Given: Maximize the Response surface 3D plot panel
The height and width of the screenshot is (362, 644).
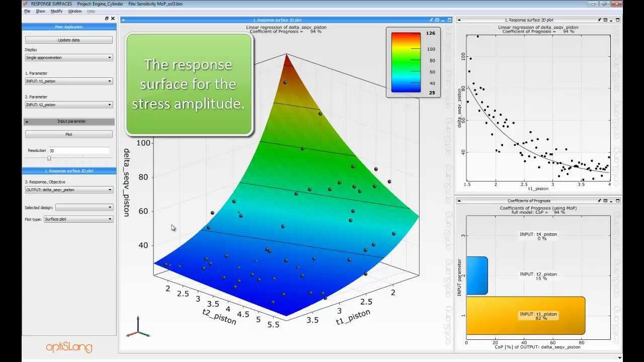Looking at the screenshot, I should tap(449, 20).
